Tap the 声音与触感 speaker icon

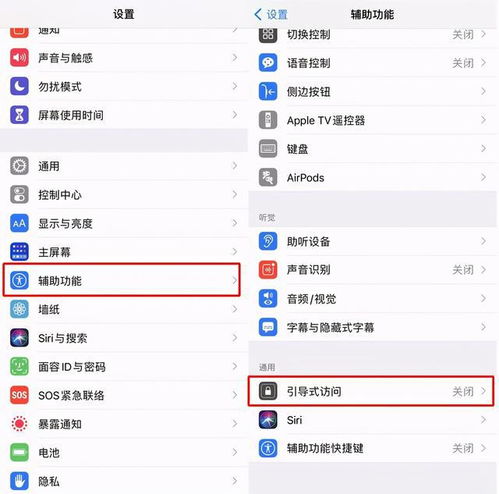pos(19,58)
